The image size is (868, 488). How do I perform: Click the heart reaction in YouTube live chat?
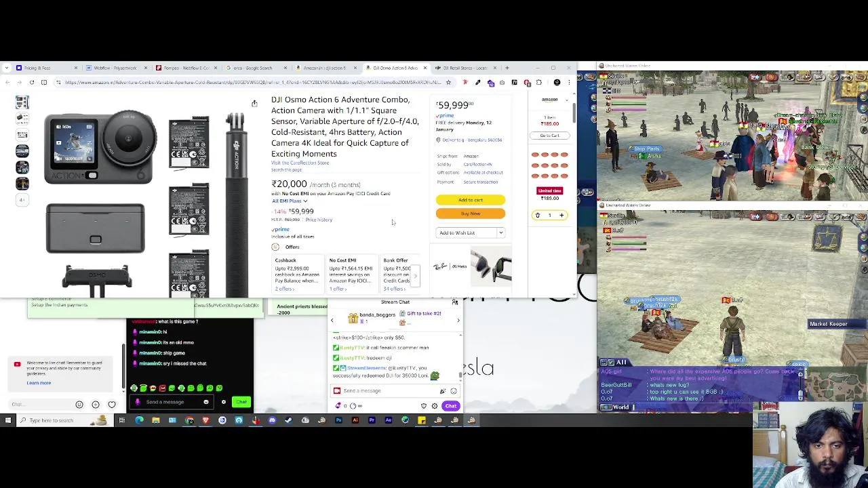pyautogui.click(x=112, y=405)
